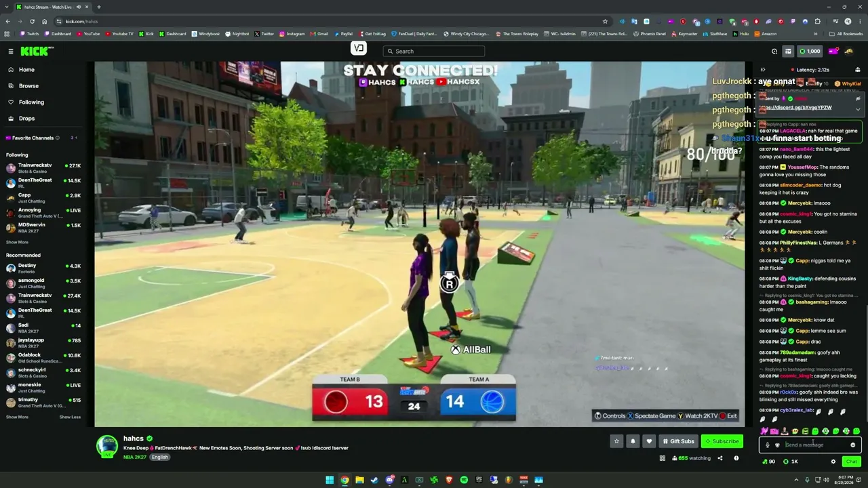The image size is (868, 488).
Task: Open the Destiny recommended channel
Action: (x=43, y=268)
